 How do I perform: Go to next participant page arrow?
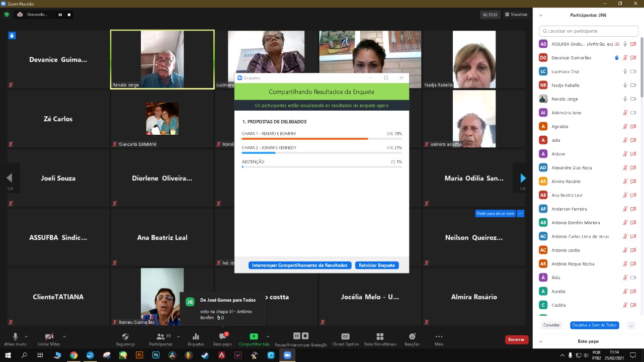(523, 178)
